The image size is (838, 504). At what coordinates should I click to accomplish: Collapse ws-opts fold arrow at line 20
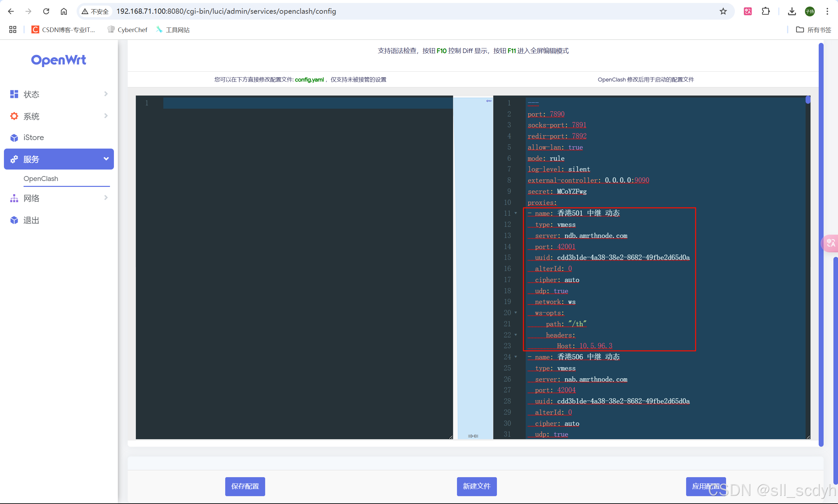click(x=516, y=313)
